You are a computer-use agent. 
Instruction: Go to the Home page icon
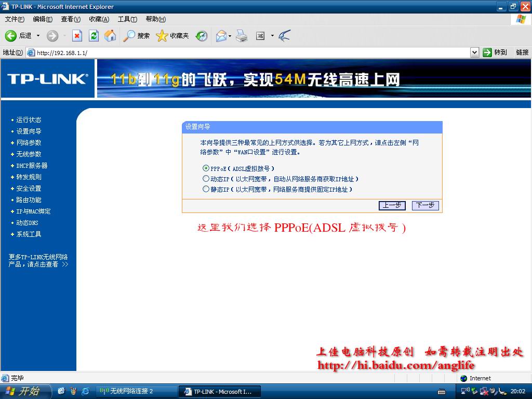coord(110,36)
